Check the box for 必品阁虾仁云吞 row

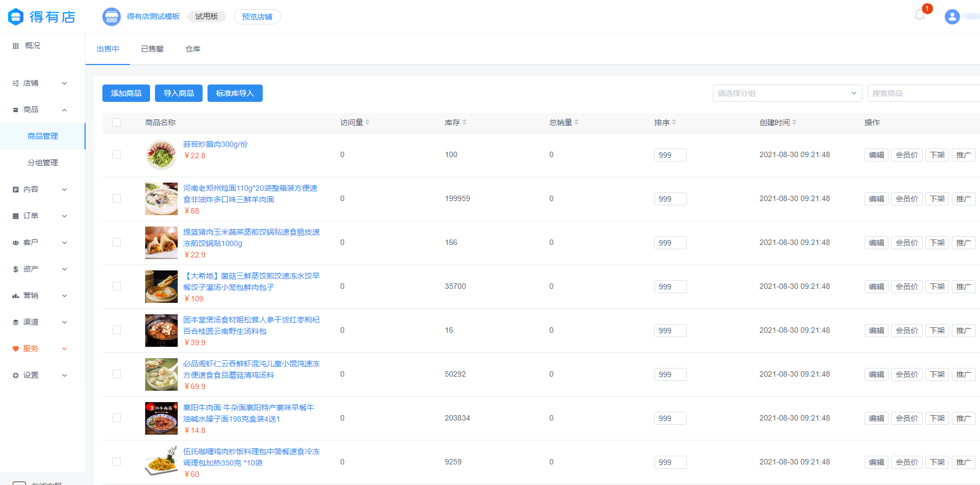pos(116,374)
